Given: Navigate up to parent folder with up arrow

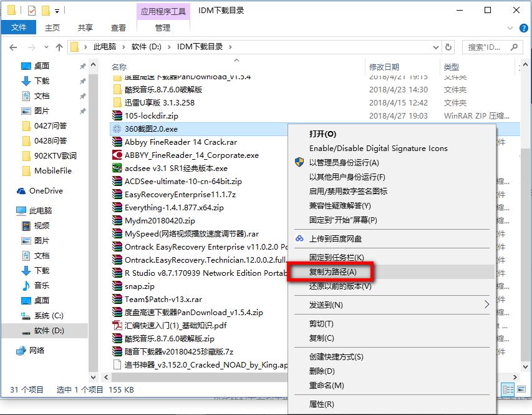Looking at the screenshot, I should (x=59, y=46).
